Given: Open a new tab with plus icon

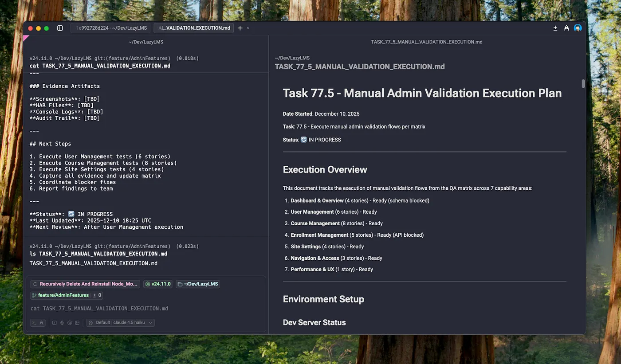Looking at the screenshot, I should [x=240, y=28].
